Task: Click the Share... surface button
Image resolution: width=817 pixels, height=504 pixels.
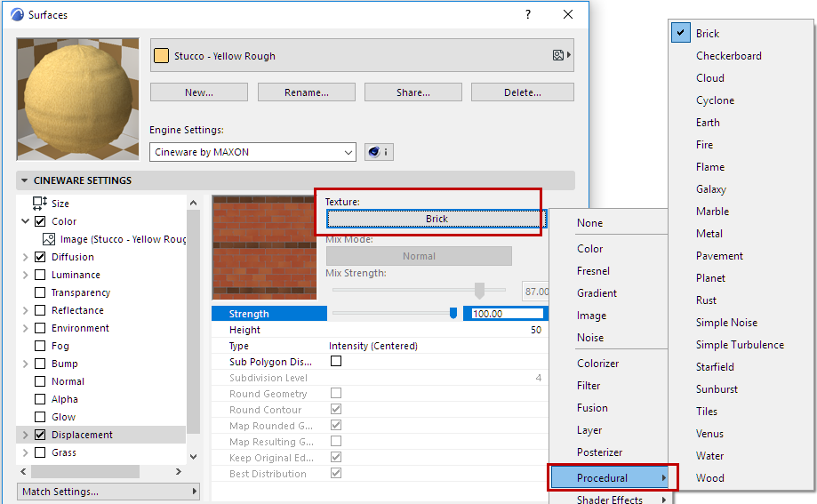Action: click(x=413, y=92)
